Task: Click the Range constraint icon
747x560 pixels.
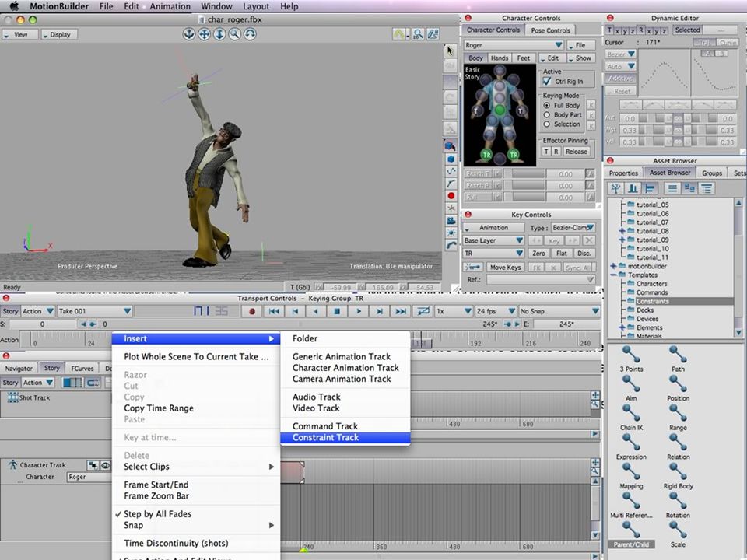Action: [x=678, y=413]
